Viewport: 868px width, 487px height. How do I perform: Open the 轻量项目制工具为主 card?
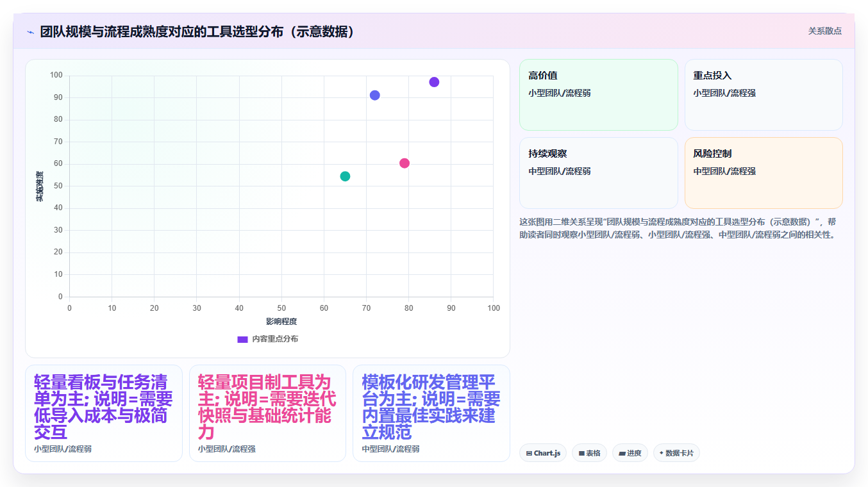coord(267,413)
